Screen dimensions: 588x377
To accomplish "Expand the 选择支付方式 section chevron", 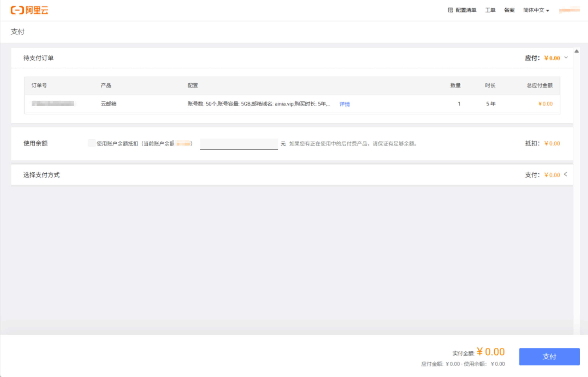I will click(x=565, y=174).
